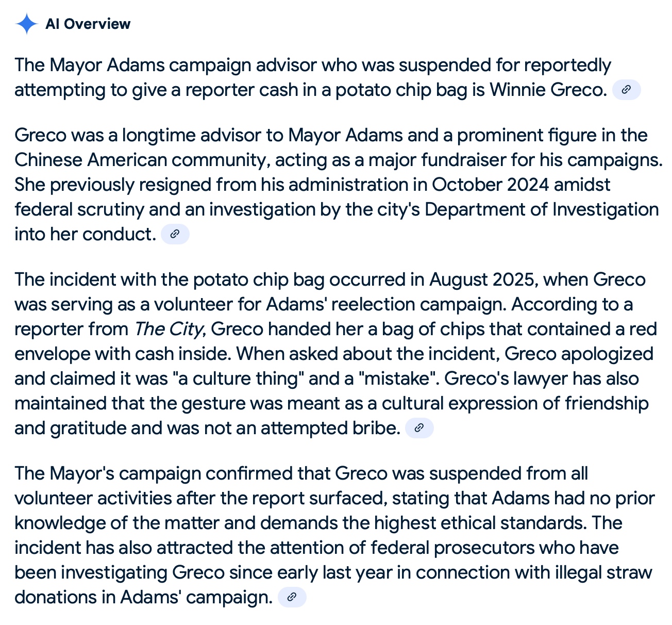Open the source link after "into her conduct."
Screen dimensions: 672x625
[175, 234]
